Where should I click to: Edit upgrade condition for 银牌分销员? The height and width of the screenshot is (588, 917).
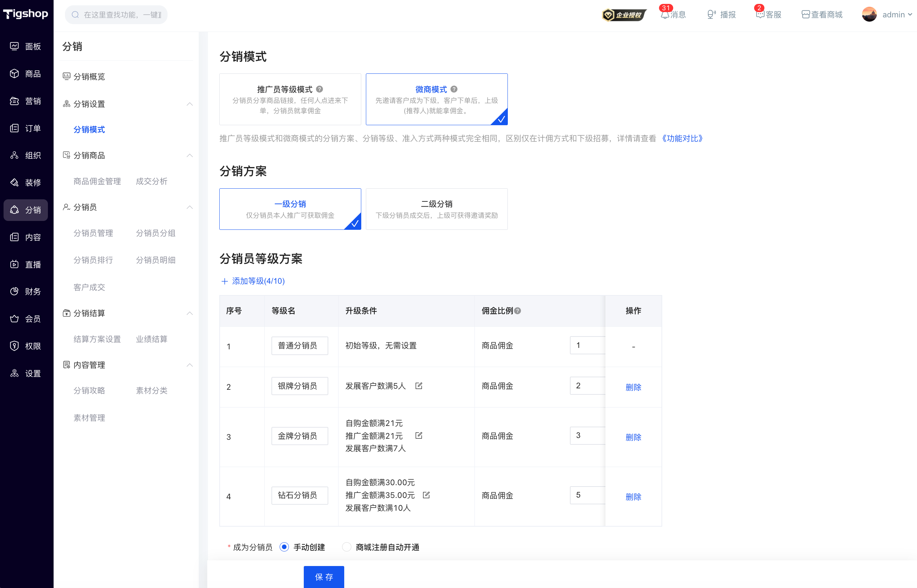419,385
